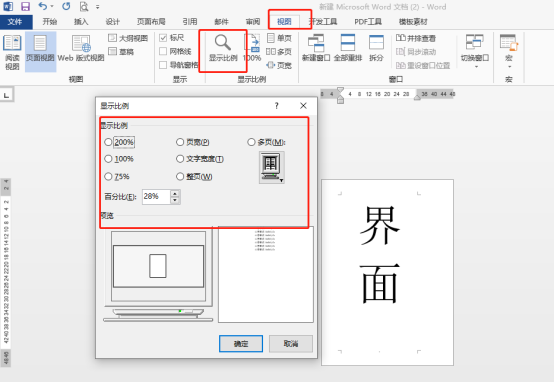This screenshot has height=383, width=554.
Task: Click the 取消 cancel button
Action: click(291, 343)
